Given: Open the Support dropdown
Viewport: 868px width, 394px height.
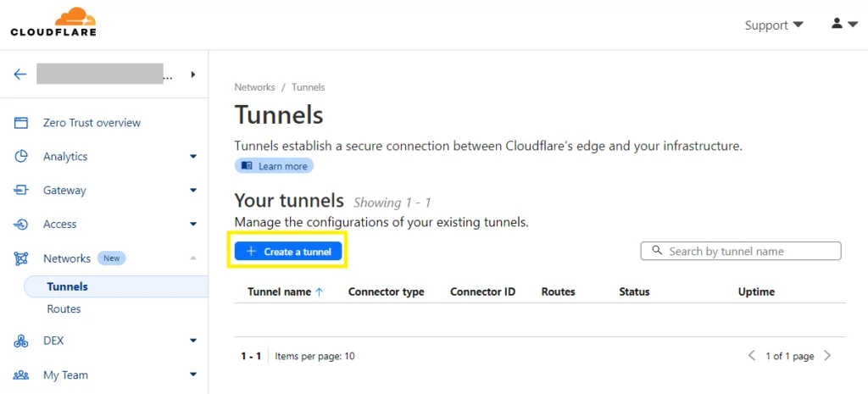Looking at the screenshot, I should (773, 25).
